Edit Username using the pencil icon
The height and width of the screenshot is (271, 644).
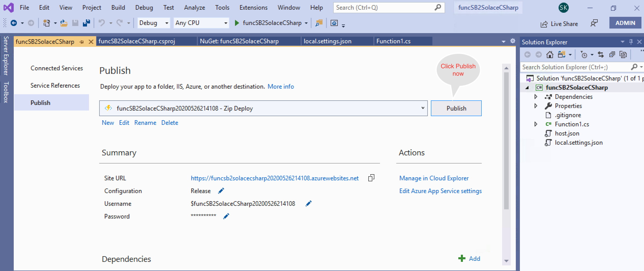[308, 204]
